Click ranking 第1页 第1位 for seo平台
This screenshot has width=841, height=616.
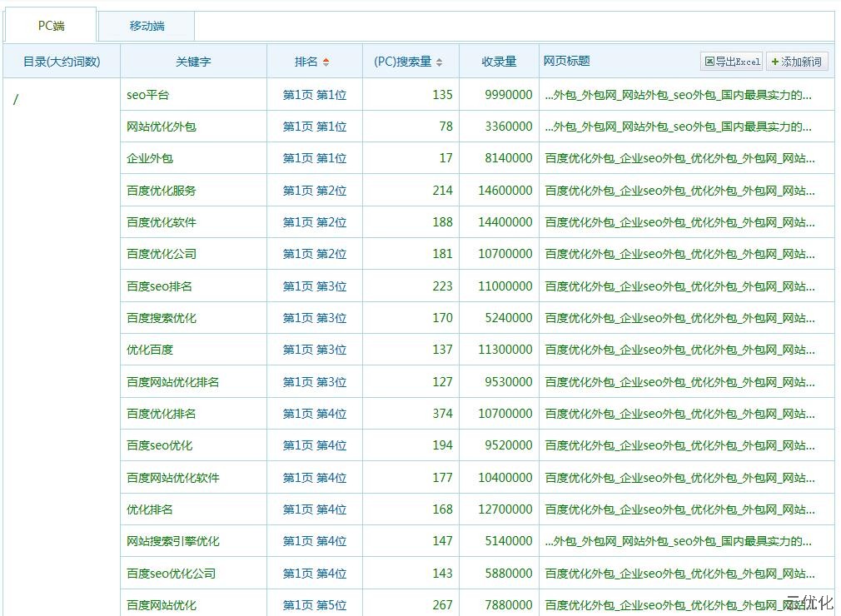tap(315, 95)
